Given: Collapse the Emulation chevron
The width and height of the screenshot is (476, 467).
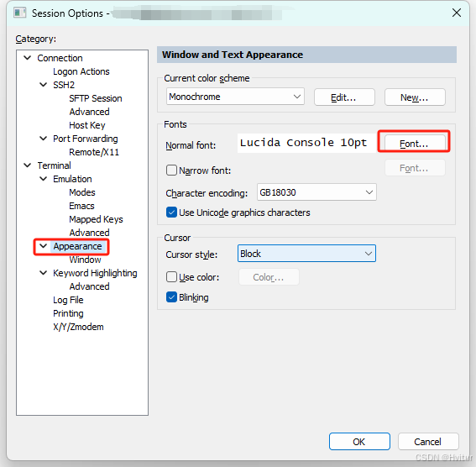Looking at the screenshot, I should coord(44,179).
